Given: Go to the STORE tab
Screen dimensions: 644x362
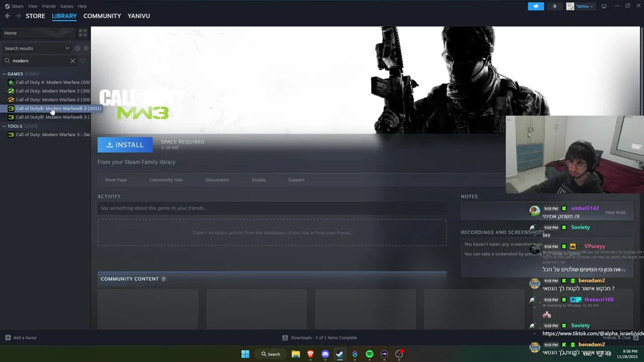Looking at the screenshot, I should 35,16.
